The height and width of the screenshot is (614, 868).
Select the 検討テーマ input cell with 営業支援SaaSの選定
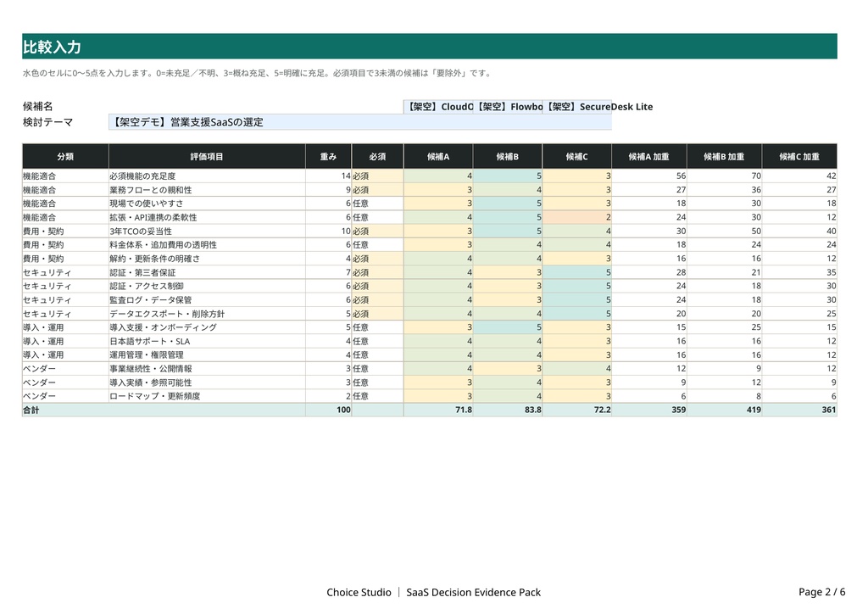point(359,122)
